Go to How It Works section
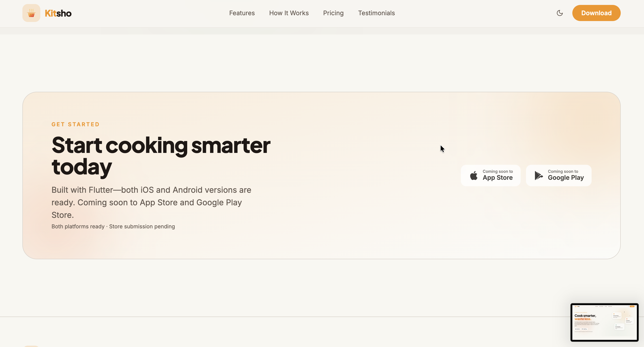 coord(289,13)
